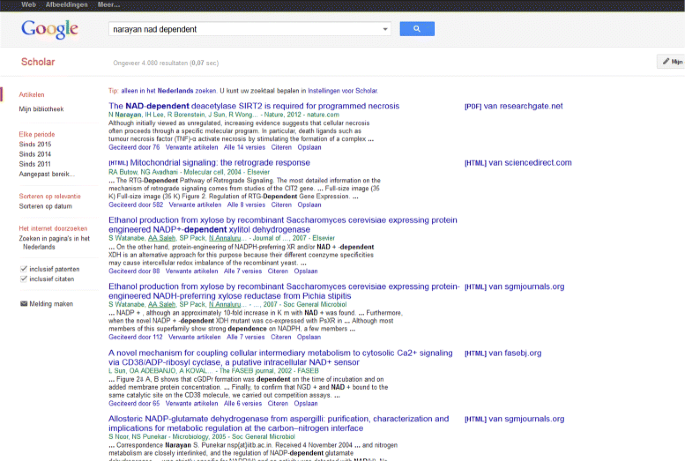The height and width of the screenshot is (461, 685).
Task: Toggle the inclusief patenten checkbox
Action: click(24, 269)
